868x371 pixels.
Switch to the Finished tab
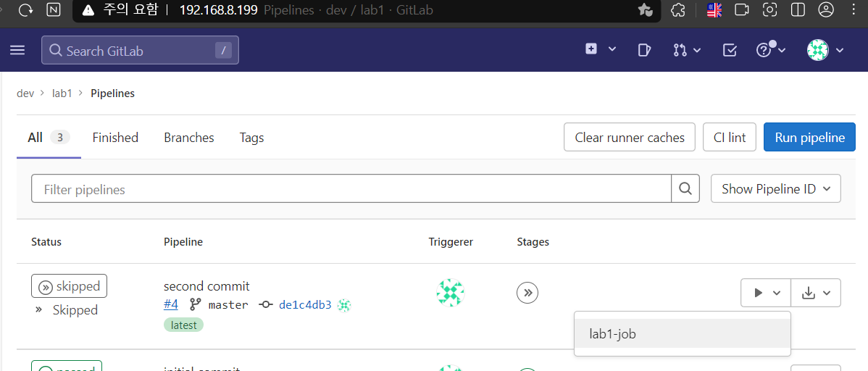115,138
